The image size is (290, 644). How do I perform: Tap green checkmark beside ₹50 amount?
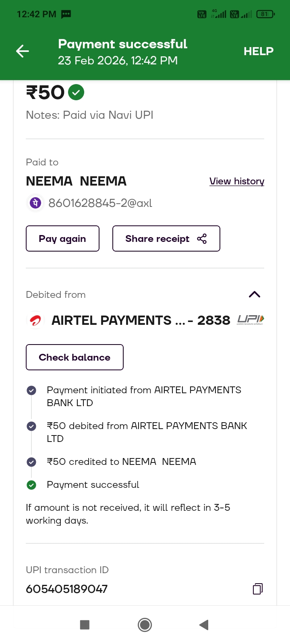coord(76,92)
